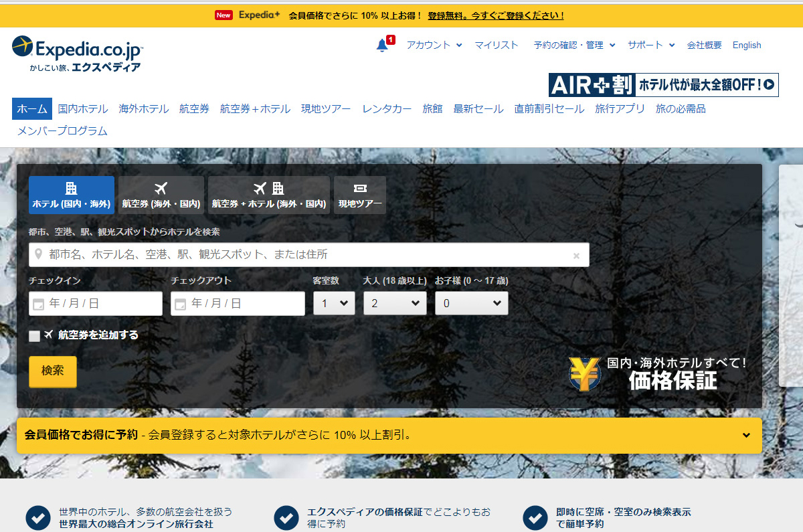This screenshot has width=803, height=532.
Task: Clear destination field with the x icon
Action: coord(576,256)
